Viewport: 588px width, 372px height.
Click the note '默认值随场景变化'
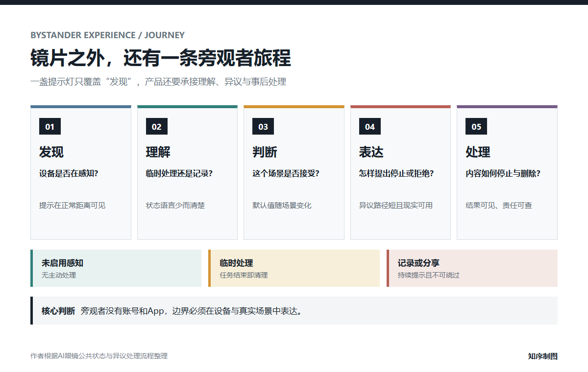[x=282, y=206]
